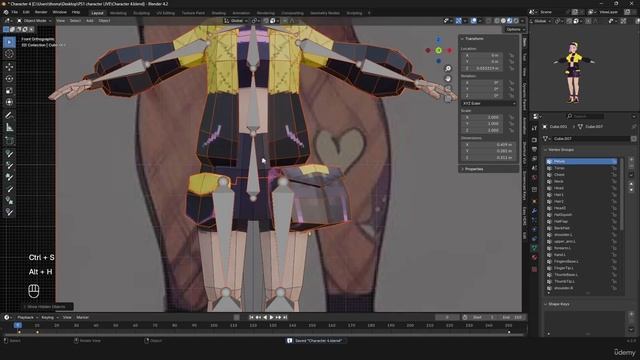
Task: Play the animation forward
Action: click(x=271, y=317)
